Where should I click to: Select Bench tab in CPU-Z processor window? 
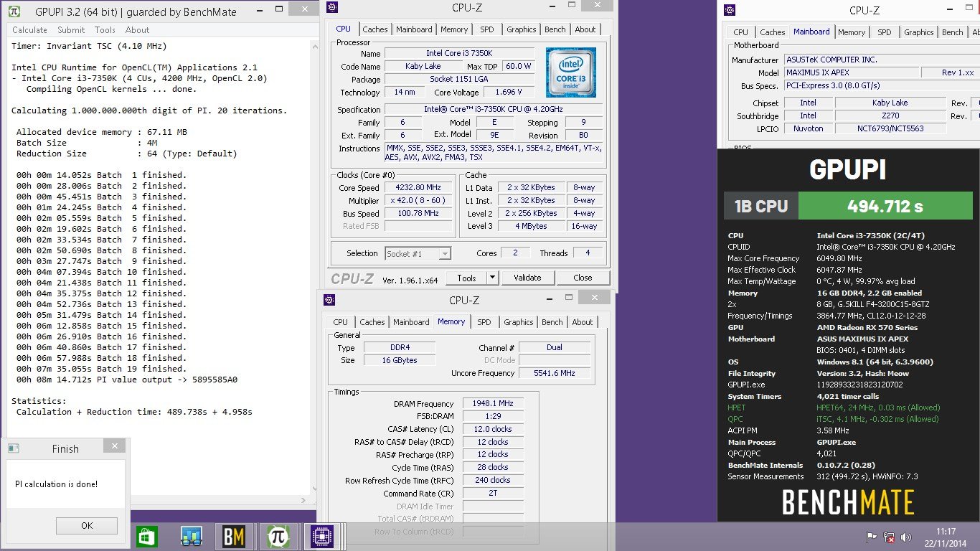555,29
